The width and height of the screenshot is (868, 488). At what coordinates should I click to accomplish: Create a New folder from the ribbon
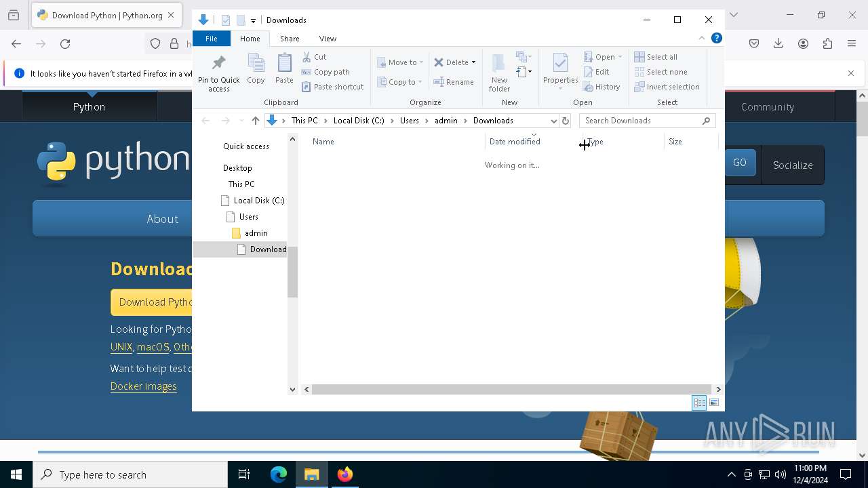click(499, 73)
